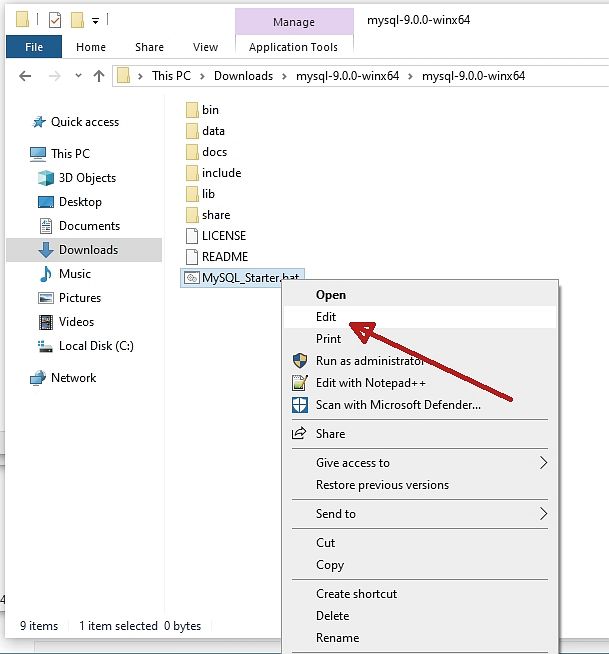The height and width of the screenshot is (654, 609).
Task: Click Downloads in the address bar path
Action: tap(243, 76)
